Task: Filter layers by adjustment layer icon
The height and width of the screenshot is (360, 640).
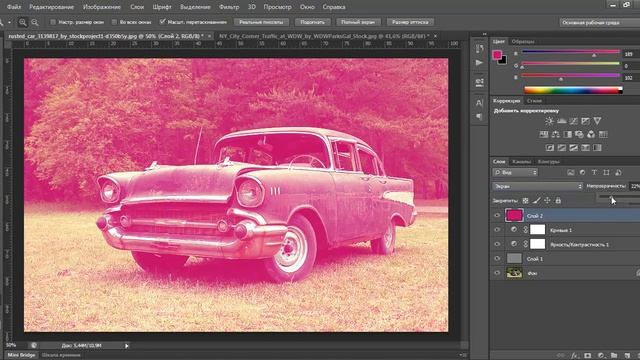Action: click(582, 173)
